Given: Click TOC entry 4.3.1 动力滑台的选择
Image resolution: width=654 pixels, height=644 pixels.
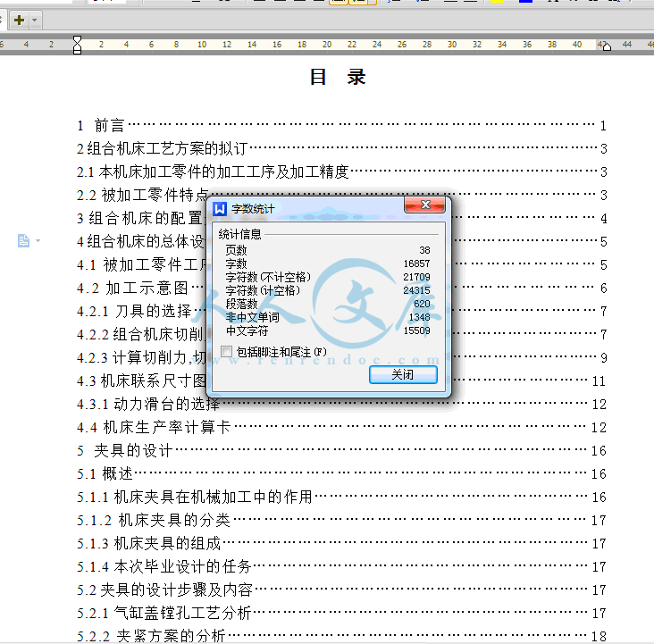Looking at the screenshot, I should point(341,404).
